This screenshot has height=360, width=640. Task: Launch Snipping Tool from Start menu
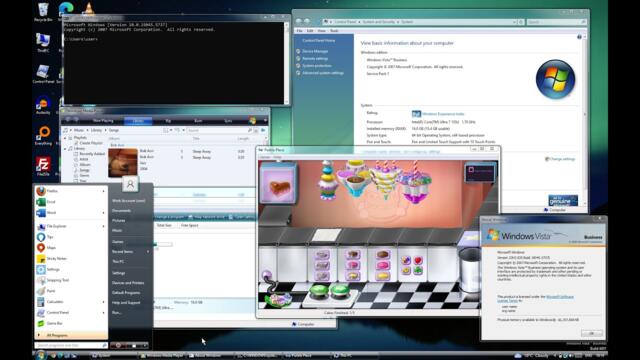coord(70,280)
